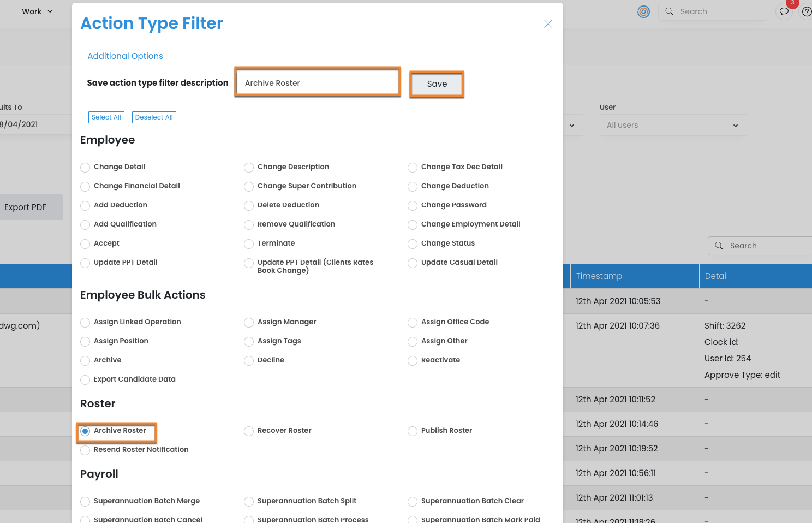The width and height of the screenshot is (812, 523).
Task: Click the magnifier icon in table search
Action: pos(719,246)
